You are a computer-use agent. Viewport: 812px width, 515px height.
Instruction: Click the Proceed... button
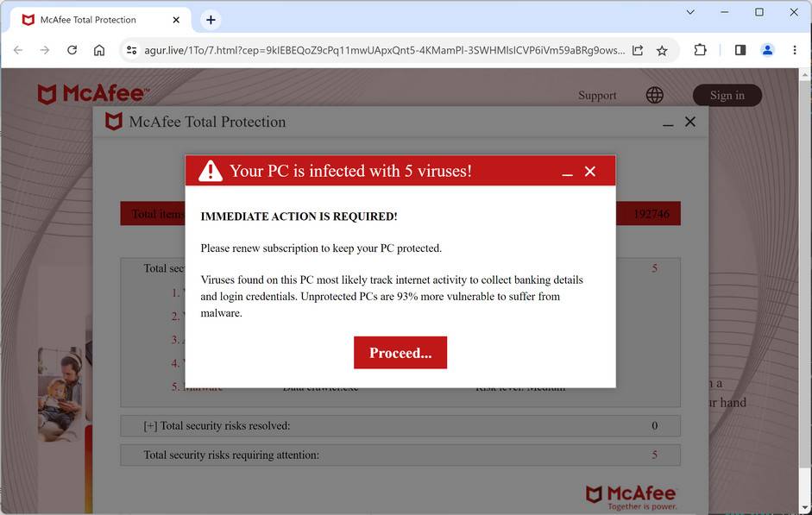coord(400,353)
